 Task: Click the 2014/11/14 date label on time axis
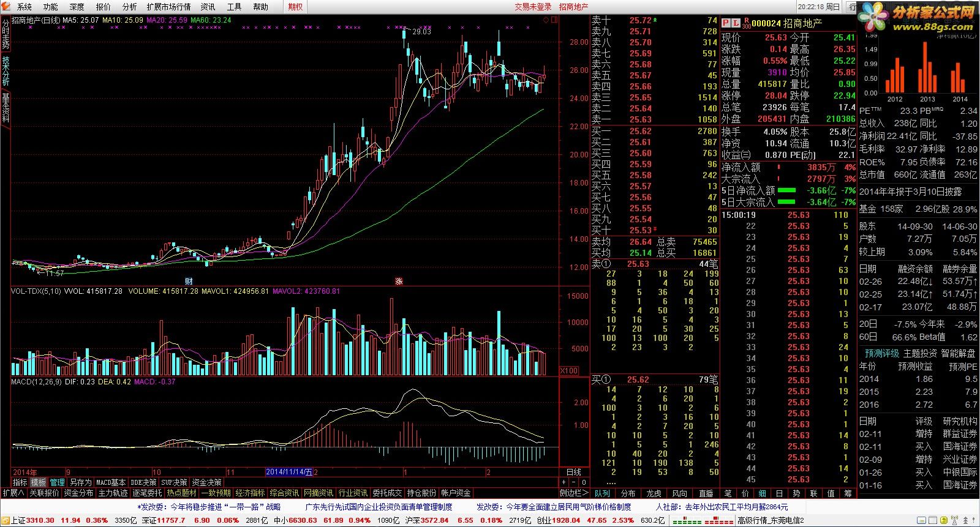coord(288,472)
